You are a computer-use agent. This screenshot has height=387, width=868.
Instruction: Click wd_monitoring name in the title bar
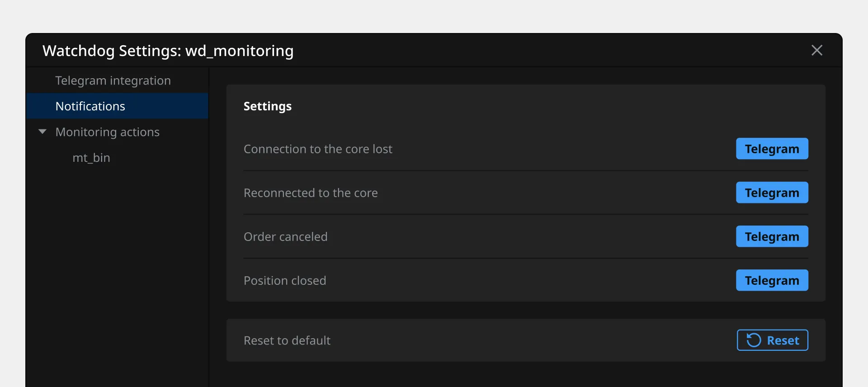point(240,51)
